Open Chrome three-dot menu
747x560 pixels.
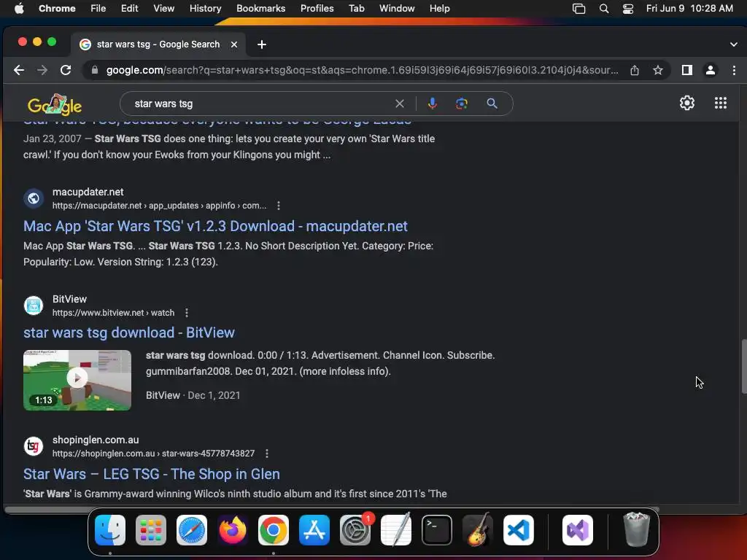(x=734, y=71)
